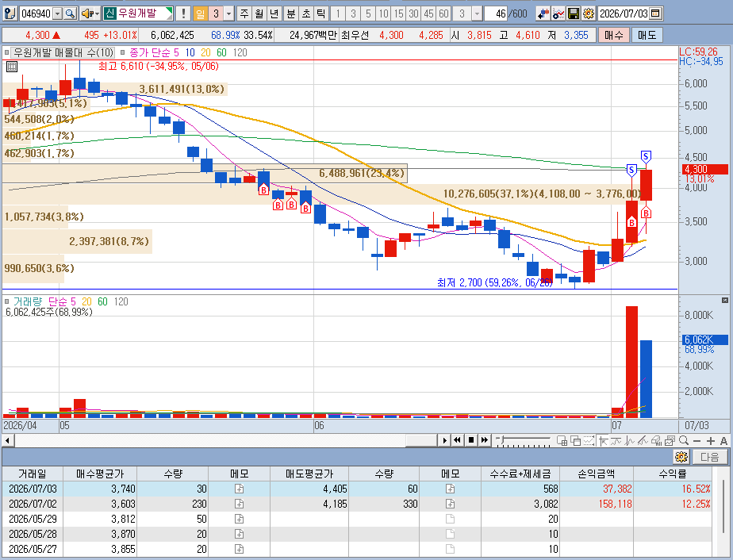Click the 매도 sell button
The height and width of the screenshot is (560, 733).
[647, 35]
